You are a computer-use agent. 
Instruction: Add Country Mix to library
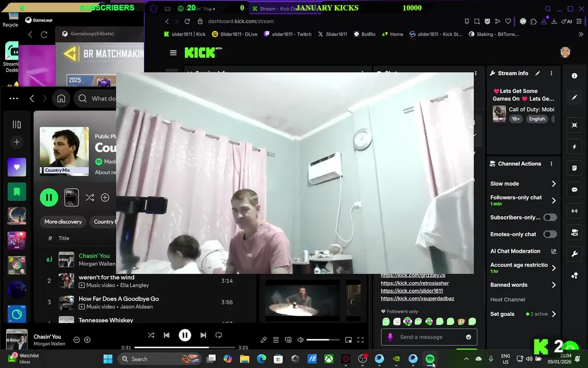[x=105, y=197]
